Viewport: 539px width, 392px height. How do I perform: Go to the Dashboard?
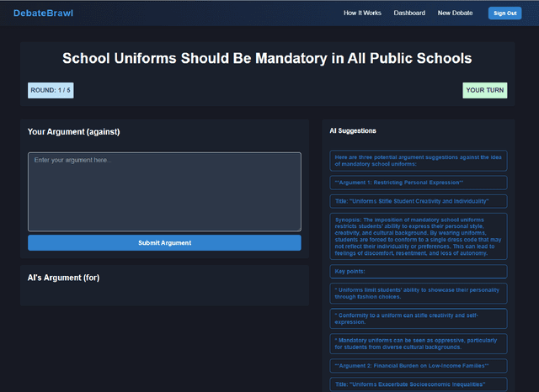pos(409,13)
